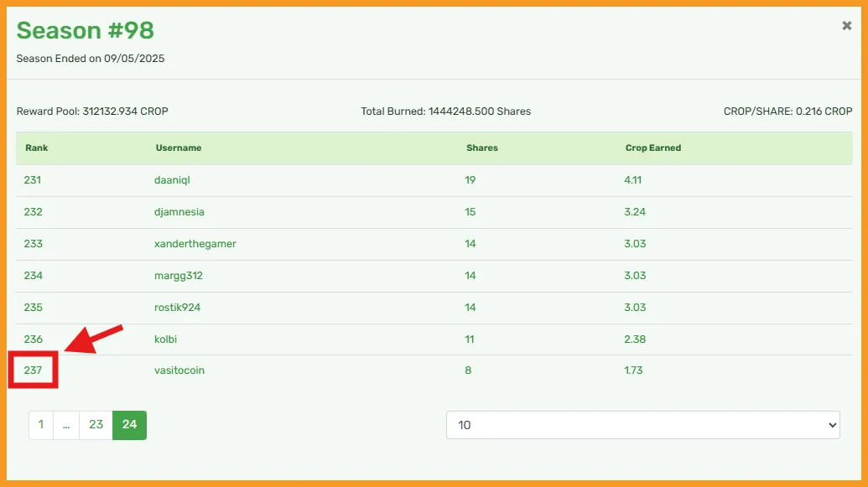The image size is (868, 487).
Task: Click the Season #98 title
Action: [86, 30]
